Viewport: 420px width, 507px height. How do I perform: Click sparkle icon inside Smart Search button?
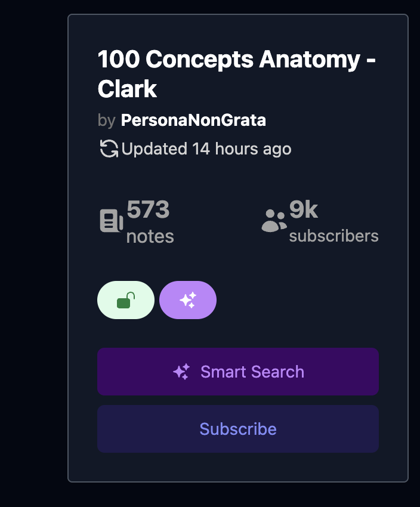pos(181,372)
